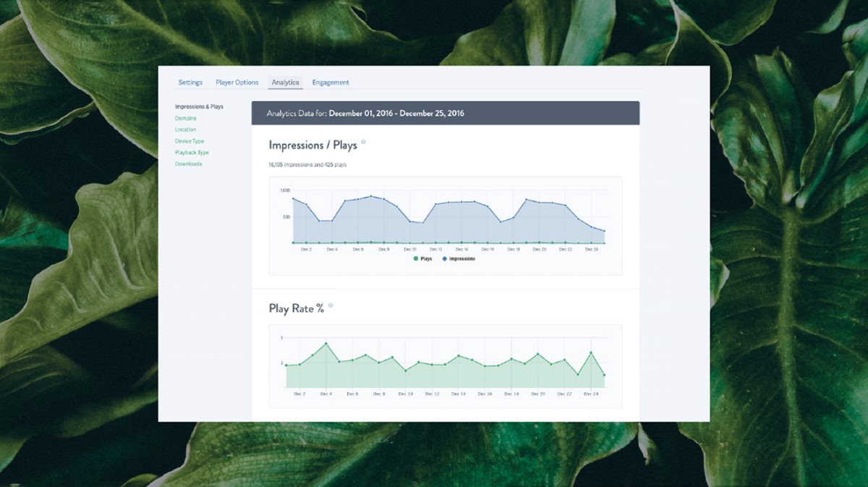
Task: Click the green Plays legend dot
Action: [414, 258]
